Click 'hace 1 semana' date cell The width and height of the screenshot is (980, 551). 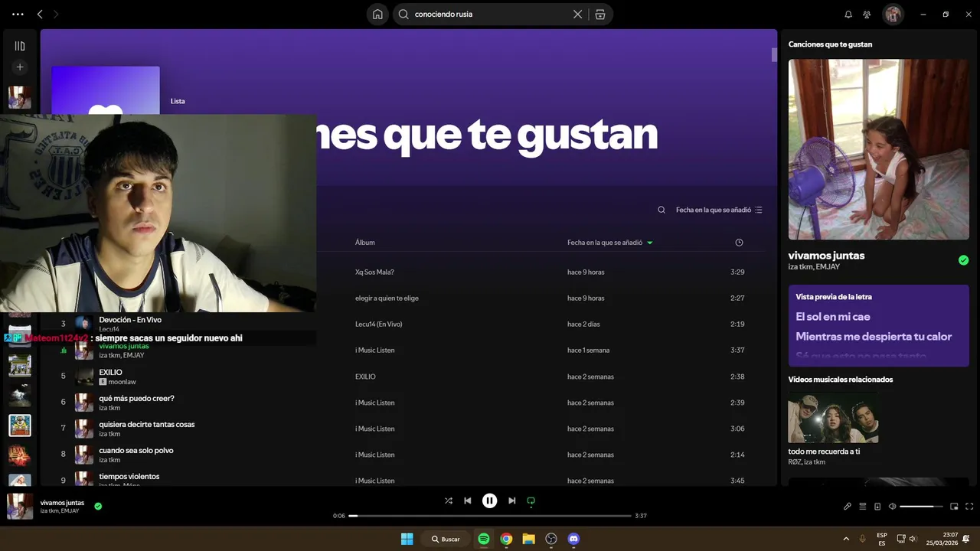tap(588, 350)
